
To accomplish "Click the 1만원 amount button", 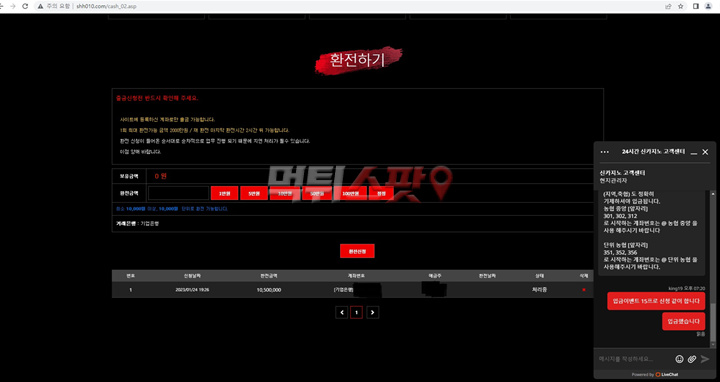I will tap(224, 193).
